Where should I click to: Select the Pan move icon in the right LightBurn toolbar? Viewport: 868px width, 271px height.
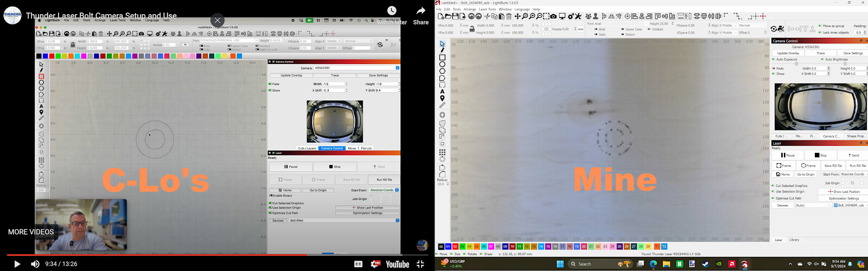[518, 16]
